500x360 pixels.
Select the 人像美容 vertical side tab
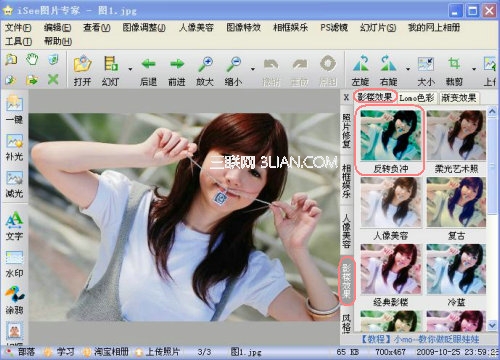click(x=347, y=231)
